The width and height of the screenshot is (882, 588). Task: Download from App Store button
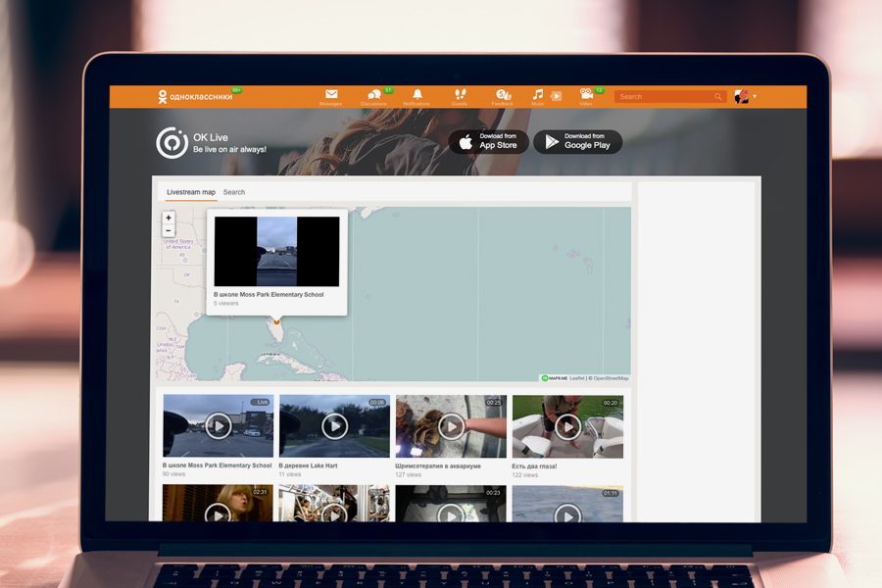coord(489,142)
